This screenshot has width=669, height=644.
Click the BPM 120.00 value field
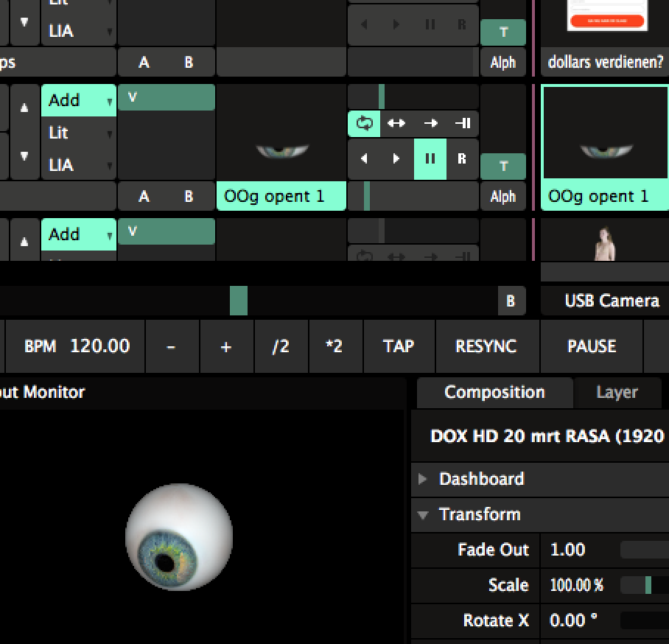[99, 346]
